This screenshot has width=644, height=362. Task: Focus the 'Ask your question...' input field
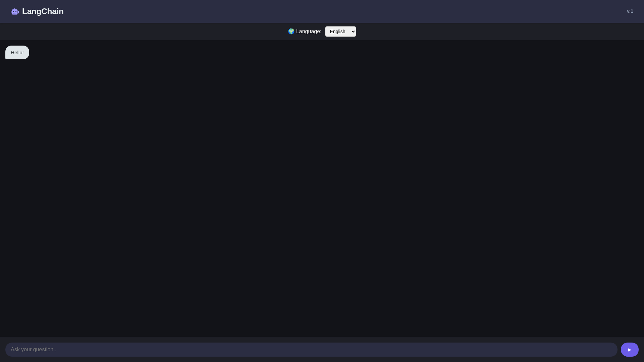tap(311, 350)
